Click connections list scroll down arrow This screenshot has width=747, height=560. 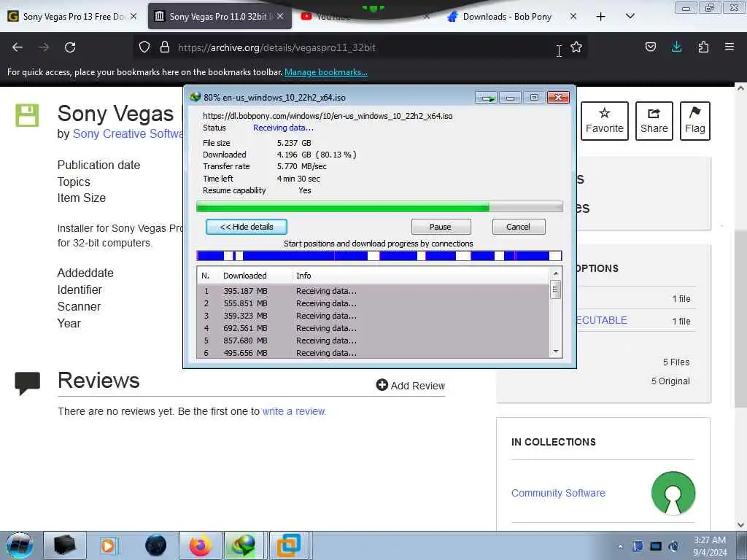click(x=555, y=352)
